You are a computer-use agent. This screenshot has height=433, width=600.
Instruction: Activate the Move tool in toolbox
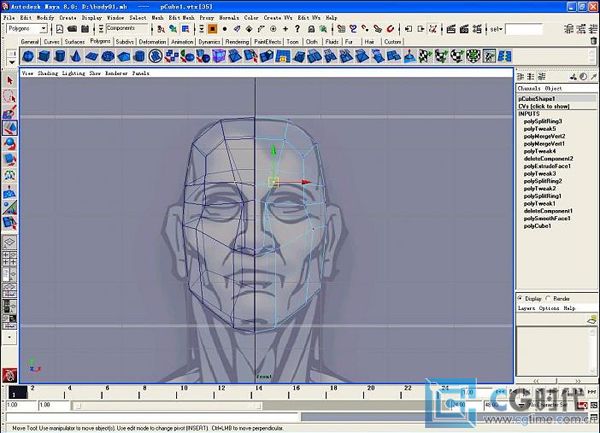tap(10, 127)
